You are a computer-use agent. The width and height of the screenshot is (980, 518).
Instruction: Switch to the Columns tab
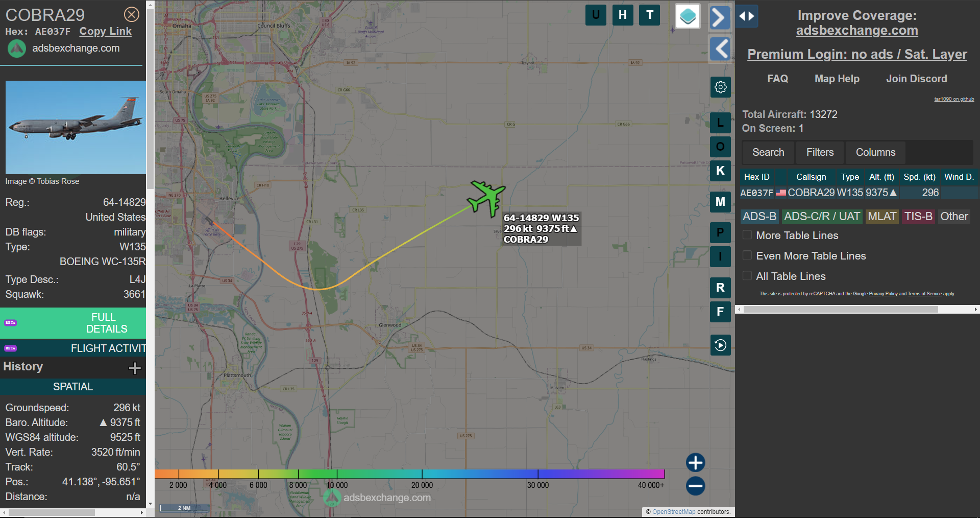coord(875,152)
